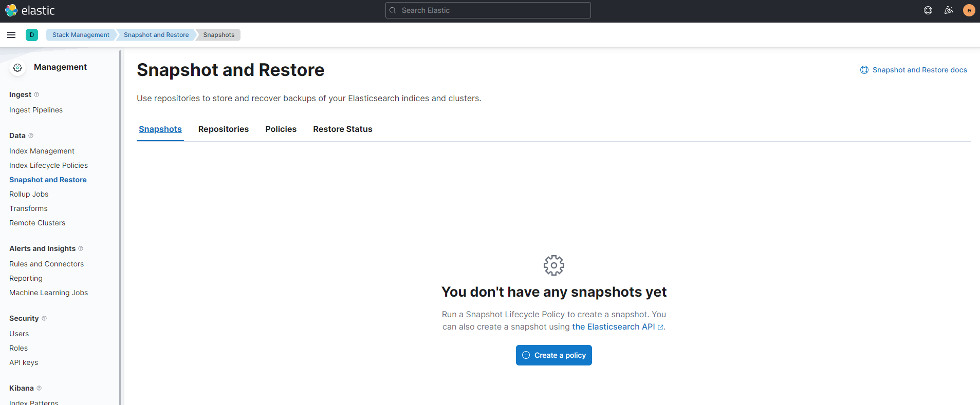Switch to the Repositories tab
This screenshot has width=980, height=405.
(224, 129)
